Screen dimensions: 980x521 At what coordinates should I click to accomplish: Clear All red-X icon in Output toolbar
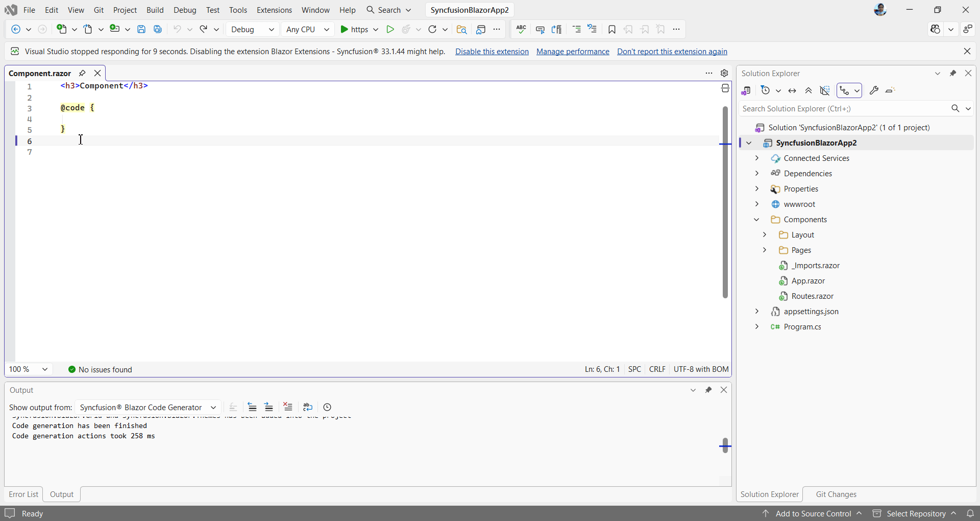click(x=288, y=407)
